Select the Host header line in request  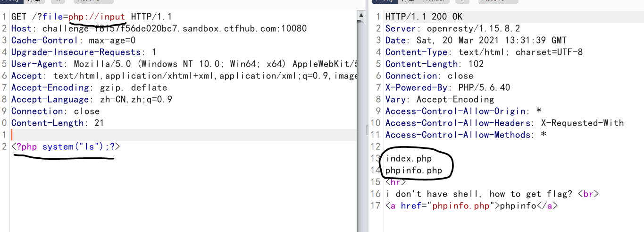pyautogui.click(x=159, y=28)
